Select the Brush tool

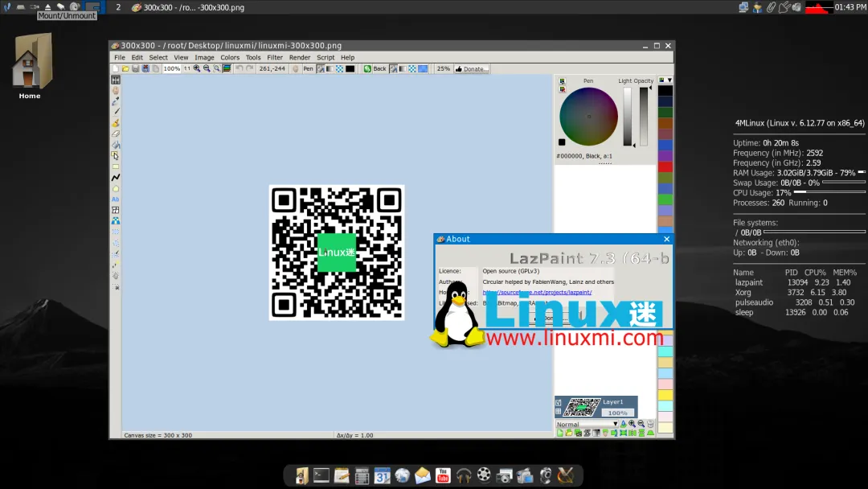[x=116, y=123]
